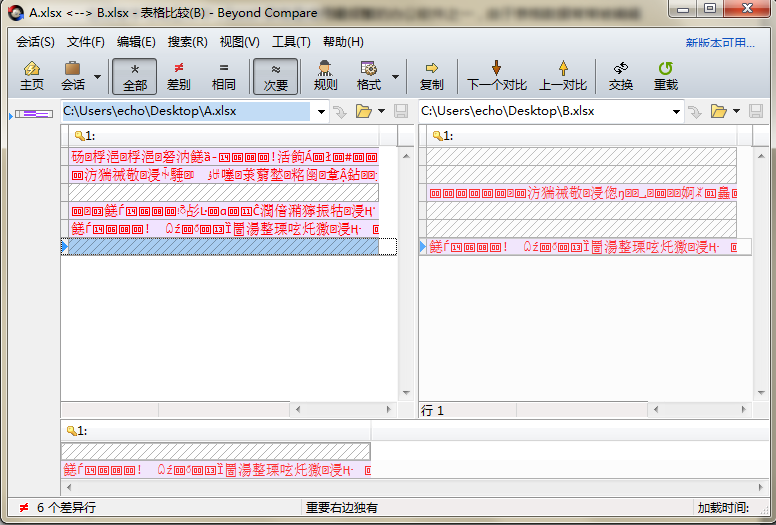Screen dimensions: 776x525
Task: Open the 帮助(H) menu
Action: tap(343, 42)
